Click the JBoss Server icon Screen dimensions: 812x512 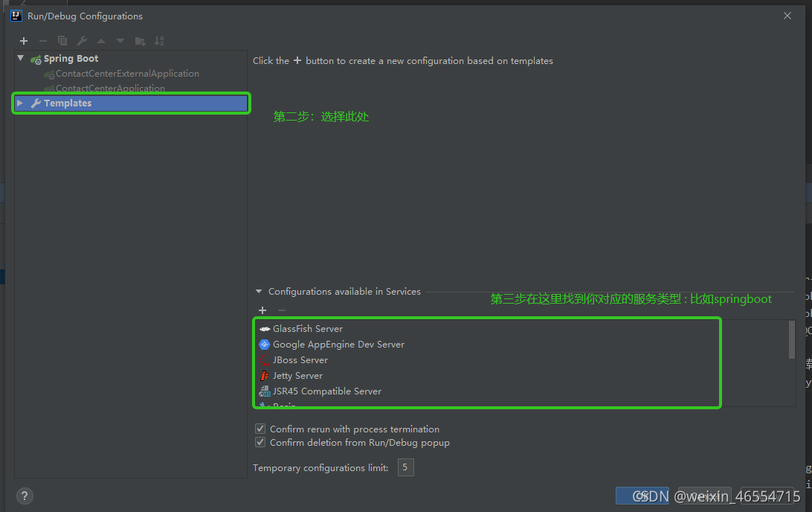(x=265, y=360)
